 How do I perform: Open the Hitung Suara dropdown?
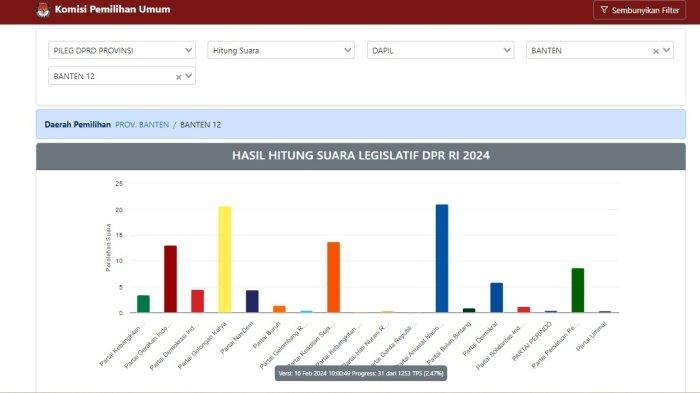click(x=281, y=50)
